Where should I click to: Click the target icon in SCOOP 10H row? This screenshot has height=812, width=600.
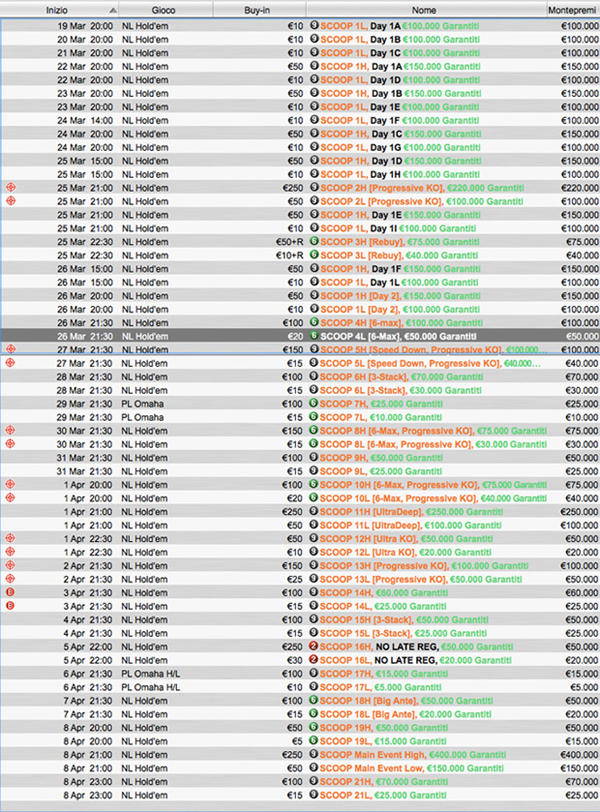coord(10,484)
